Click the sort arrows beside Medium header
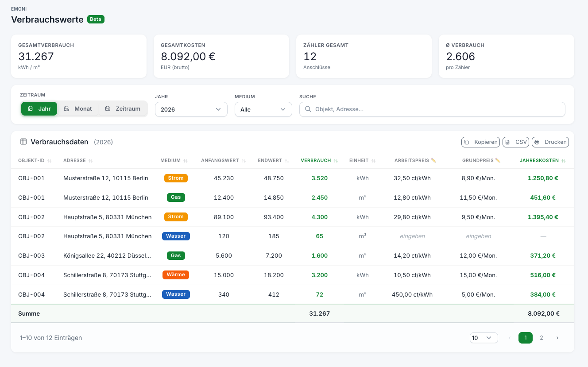The height and width of the screenshot is (367, 588). (x=186, y=161)
